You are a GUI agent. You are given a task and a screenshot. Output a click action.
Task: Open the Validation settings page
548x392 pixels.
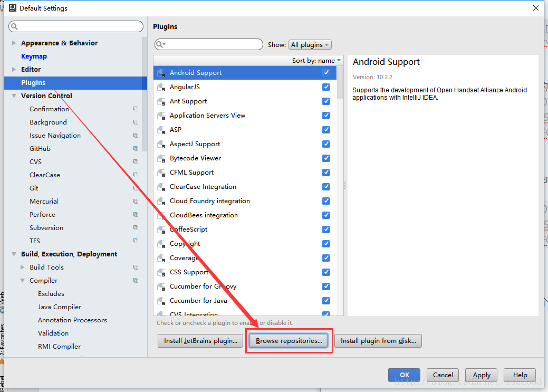click(x=53, y=333)
